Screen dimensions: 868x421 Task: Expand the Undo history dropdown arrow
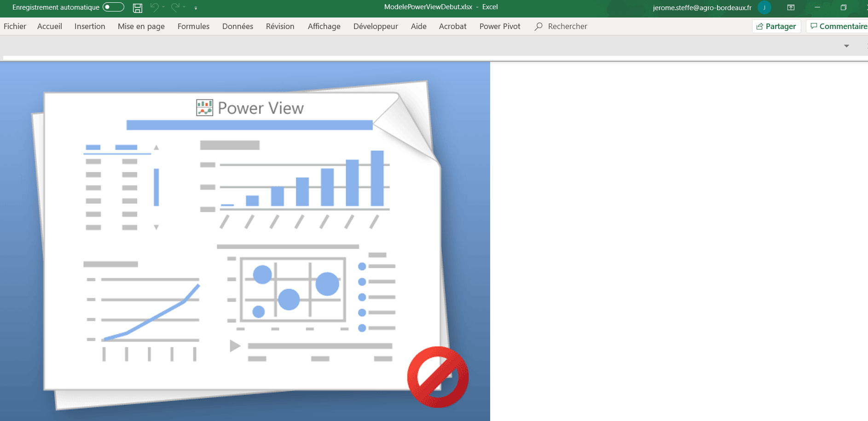point(163,7)
